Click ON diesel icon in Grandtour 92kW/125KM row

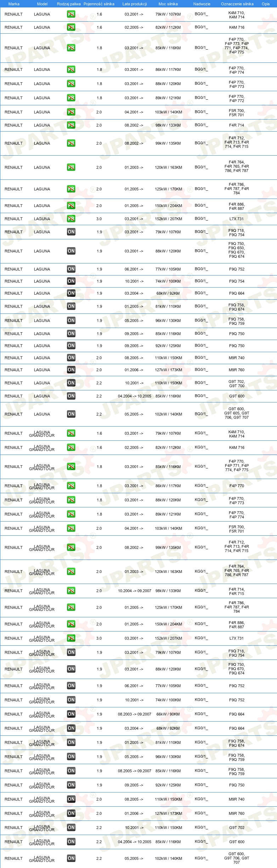71,785
